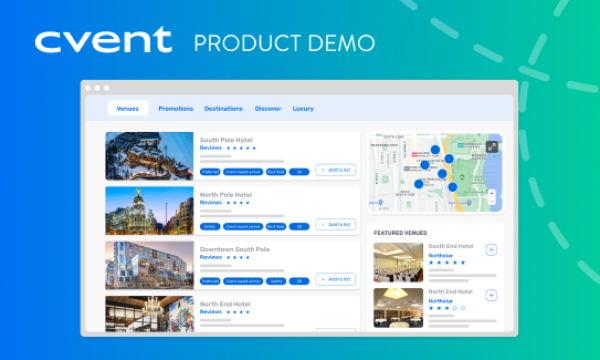Open the Luxury tab
Image resolution: width=600 pixels, height=360 pixels.
point(303,109)
